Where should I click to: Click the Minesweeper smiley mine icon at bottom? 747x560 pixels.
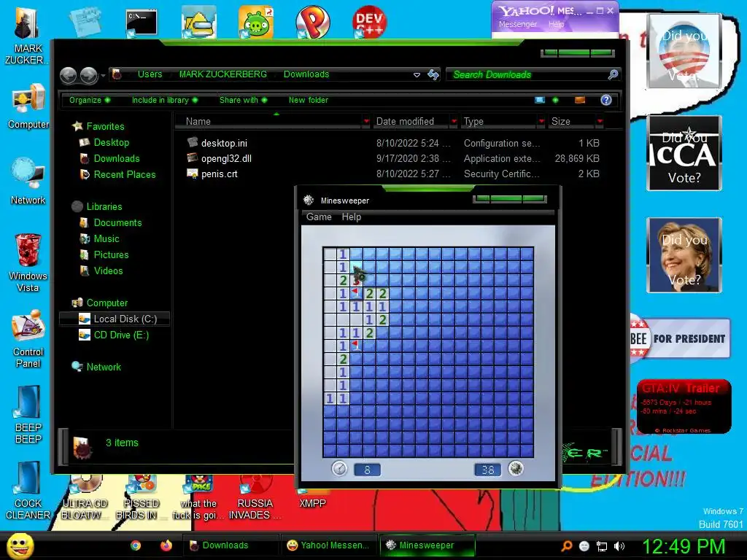(x=516, y=469)
